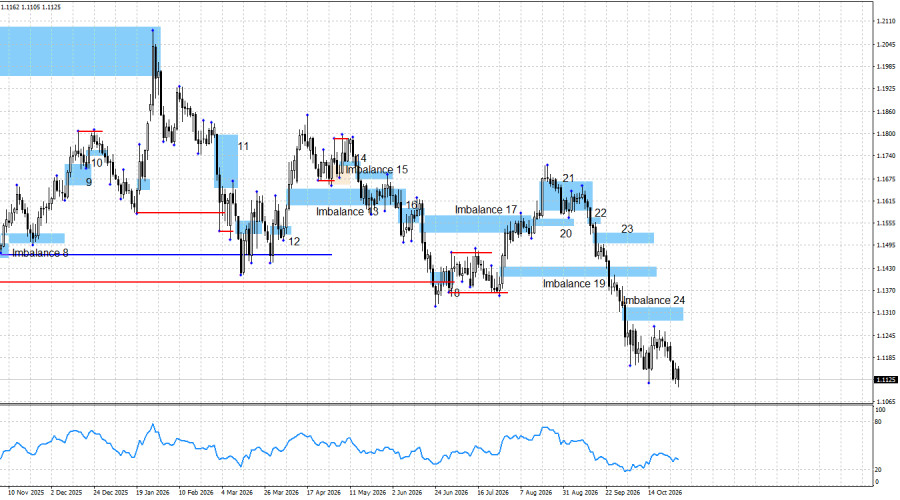Viewport: 900px width, 500px height.
Task: Click the 1.2045 price level
Action: 885,44
